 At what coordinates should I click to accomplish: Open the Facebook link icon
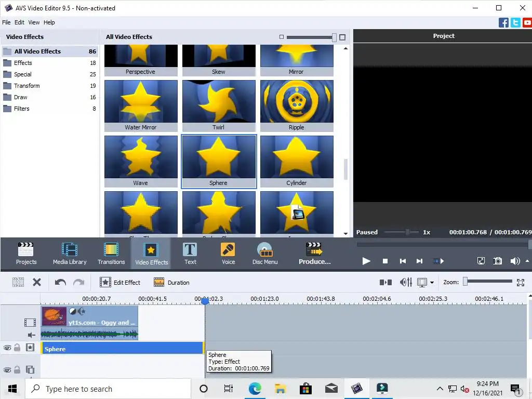pyautogui.click(x=503, y=23)
